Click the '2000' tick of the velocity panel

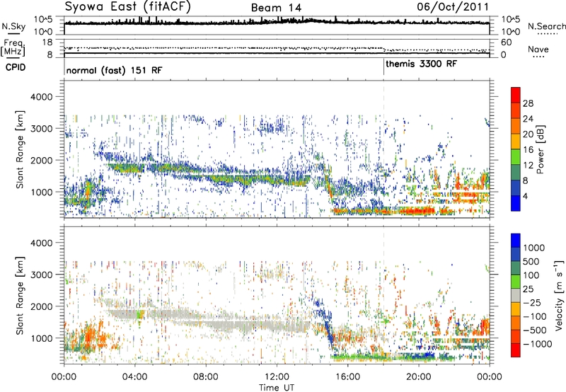coord(41,306)
